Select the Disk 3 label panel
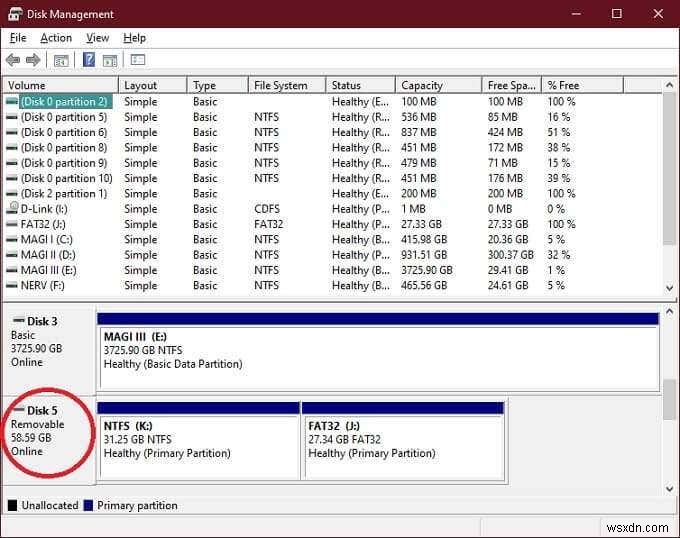The height and width of the screenshot is (538, 680). pos(49,350)
